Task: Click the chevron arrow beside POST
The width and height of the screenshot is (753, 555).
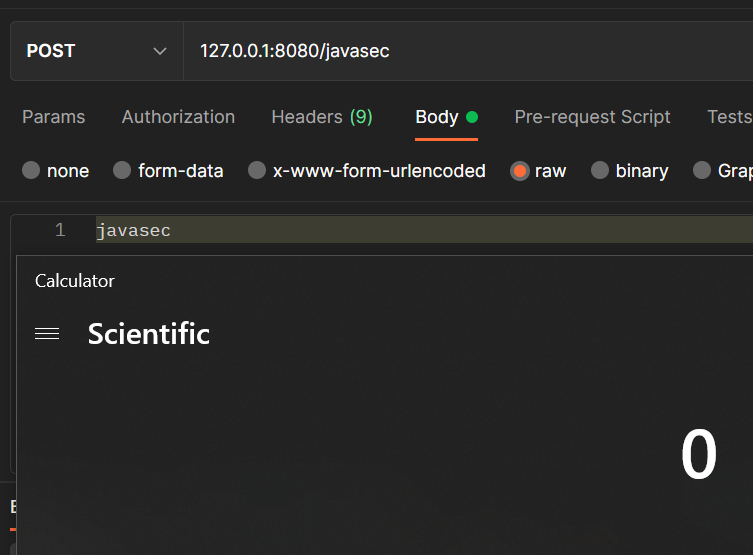Action: click(x=160, y=51)
